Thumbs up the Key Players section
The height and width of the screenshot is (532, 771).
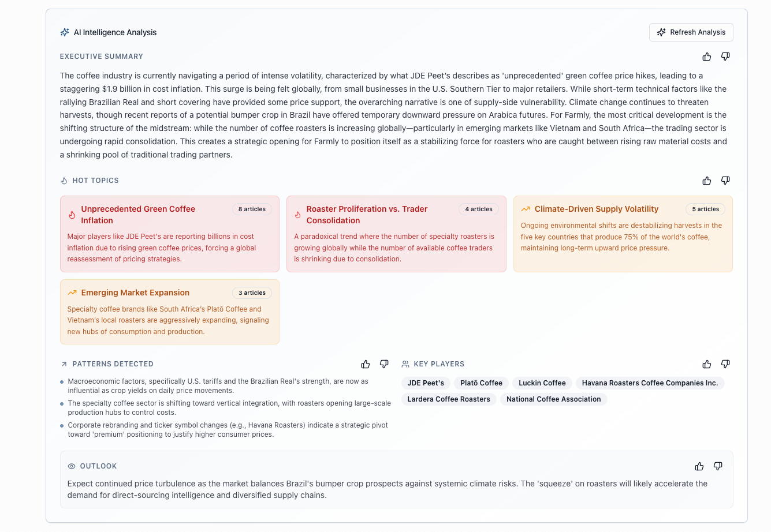click(x=707, y=364)
